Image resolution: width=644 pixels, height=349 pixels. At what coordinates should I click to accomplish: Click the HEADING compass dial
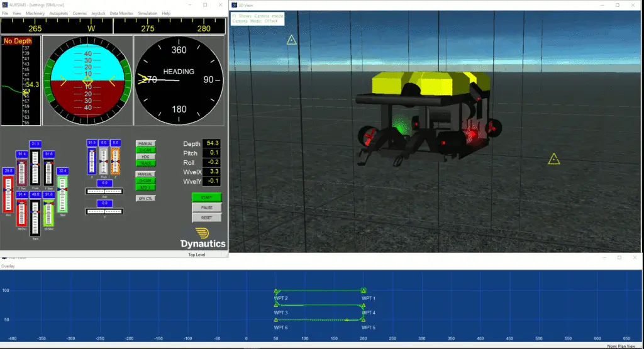[x=179, y=80]
